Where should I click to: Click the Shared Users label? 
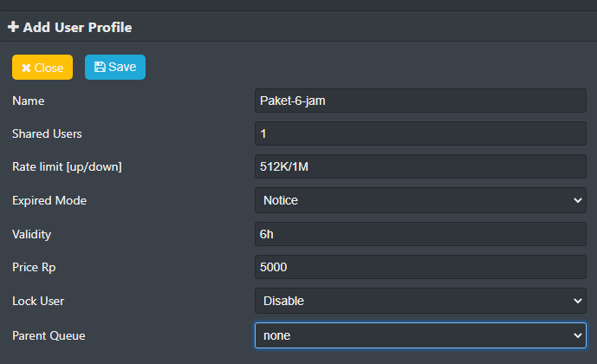click(x=47, y=133)
